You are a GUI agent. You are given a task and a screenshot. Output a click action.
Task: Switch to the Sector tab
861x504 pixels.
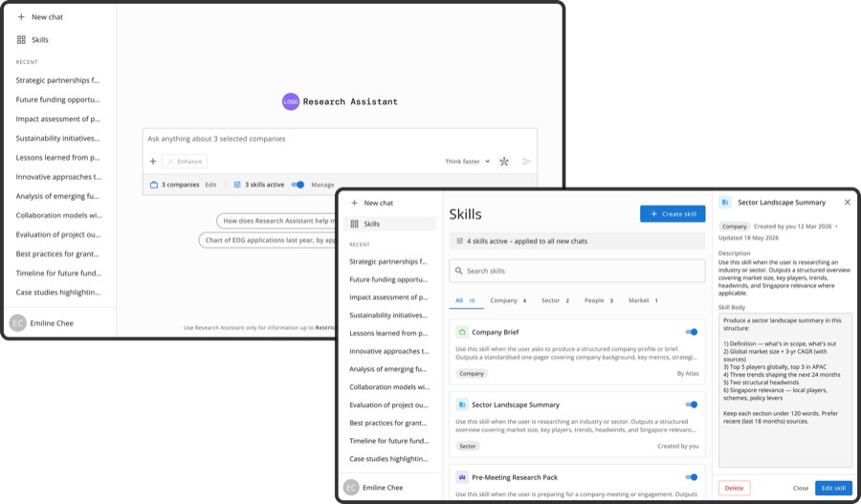click(x=555, y=301)
